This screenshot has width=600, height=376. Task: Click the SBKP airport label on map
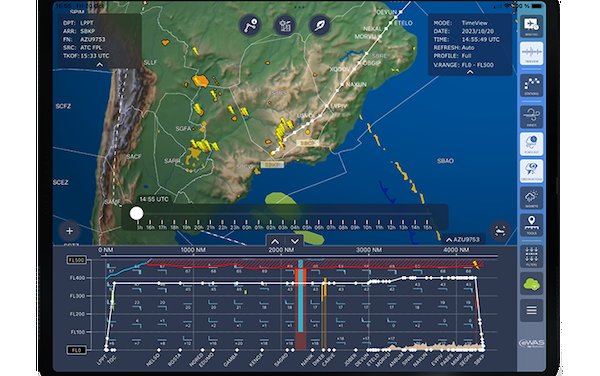[272, 165]
